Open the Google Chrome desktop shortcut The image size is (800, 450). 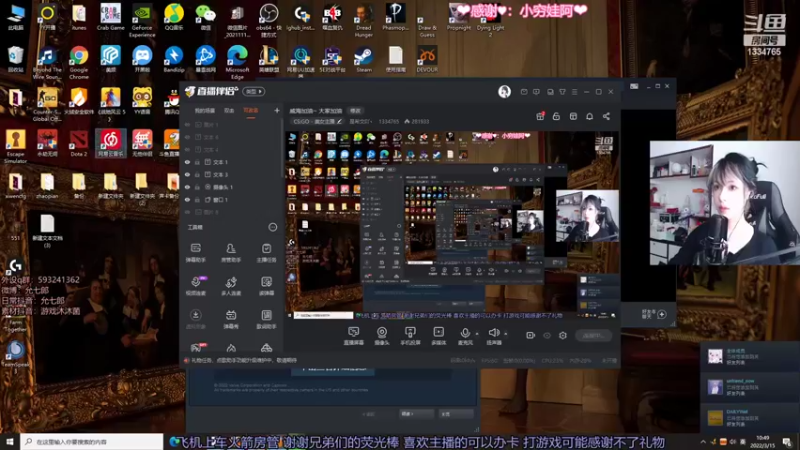(79, 62)
